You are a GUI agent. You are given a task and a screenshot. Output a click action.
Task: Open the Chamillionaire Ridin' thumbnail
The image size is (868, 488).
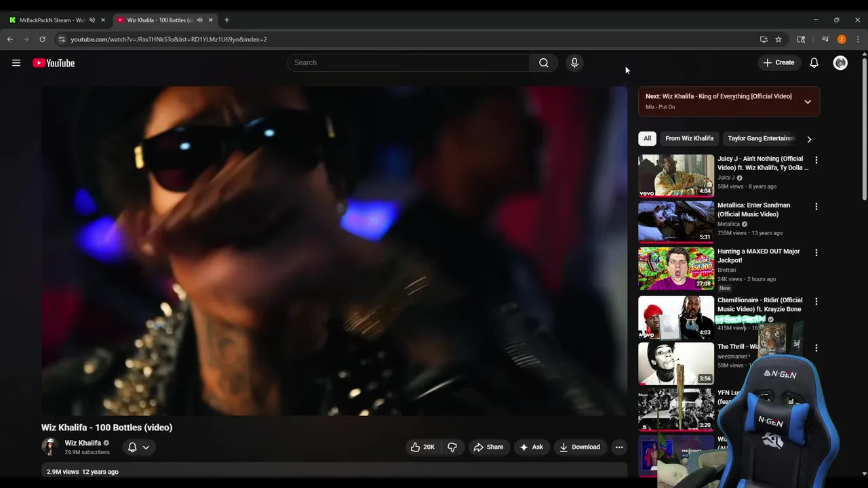(x=676, y=317)
